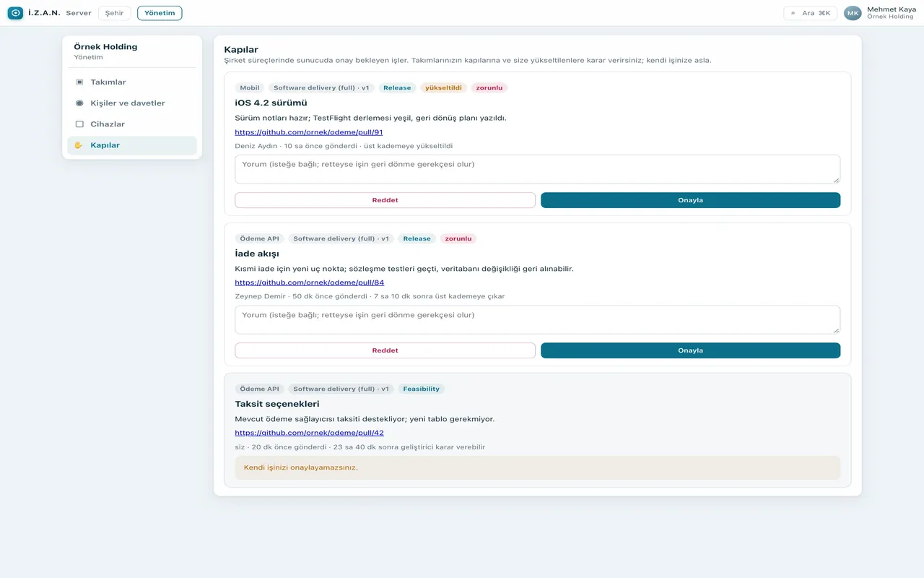This screenshot has width=924, height=578.
Task: Click the Örnek Holding sidebar heading
Action: point(105,47)
